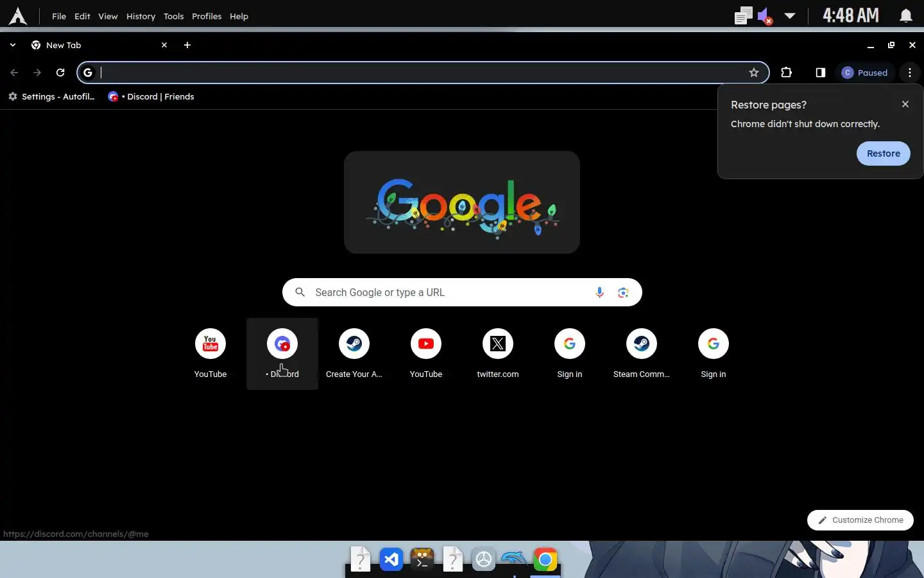Open the YouTube shortcut with classic logo

coord(210,353)
